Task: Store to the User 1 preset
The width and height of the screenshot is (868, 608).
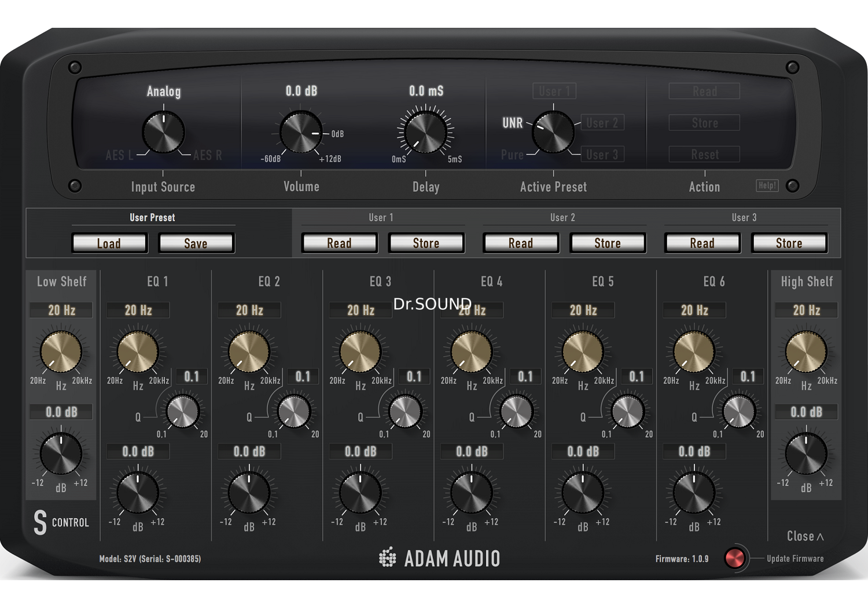Action: (426, 243)
